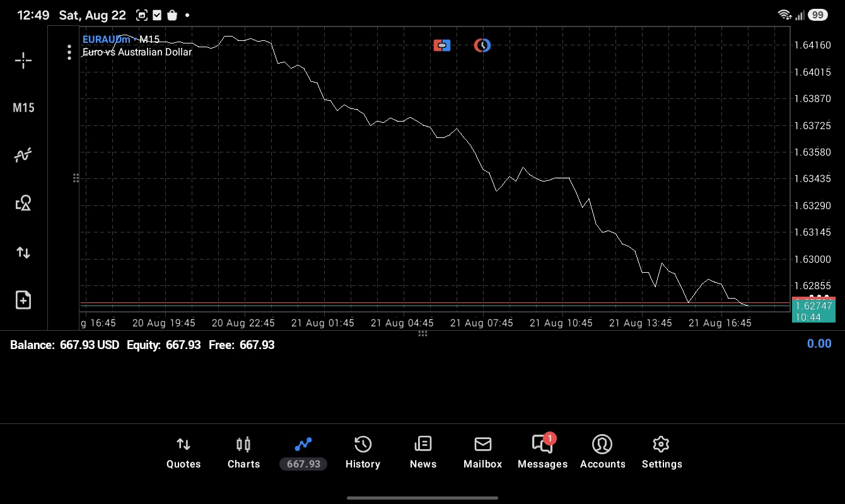Tap the red-blue news event marker
Viewport: 845px width, 504px height.
442,45
